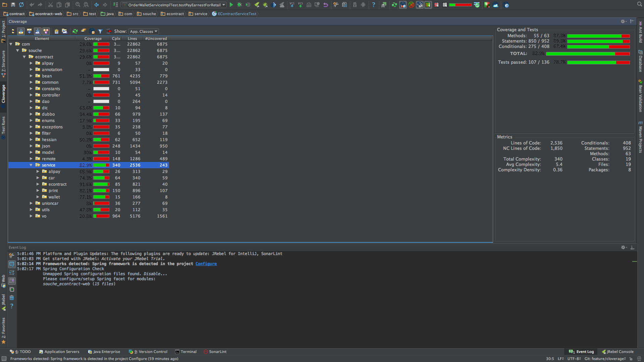Toggle autoscroll to source in Cloverage
This screenshot has height=362, width=644.
[21, 31]
